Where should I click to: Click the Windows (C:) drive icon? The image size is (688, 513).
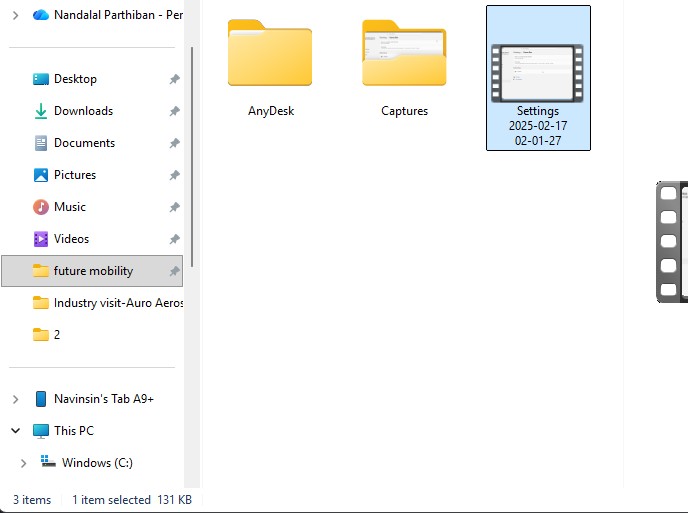pyautogui.click(x=48, y=462)
